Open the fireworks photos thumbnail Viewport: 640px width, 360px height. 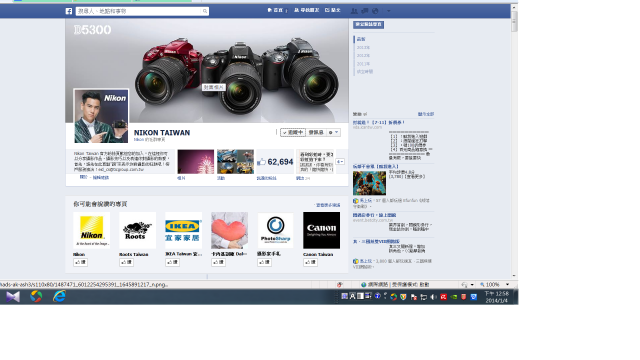pyautogui.click(x=196, y=162)
